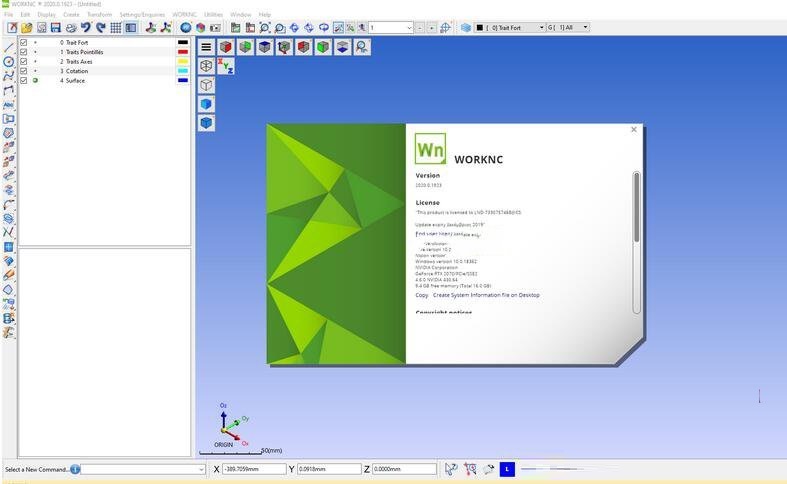Click the Copy link in About dialog
787x484 pixels.
(x=422, y=295)
